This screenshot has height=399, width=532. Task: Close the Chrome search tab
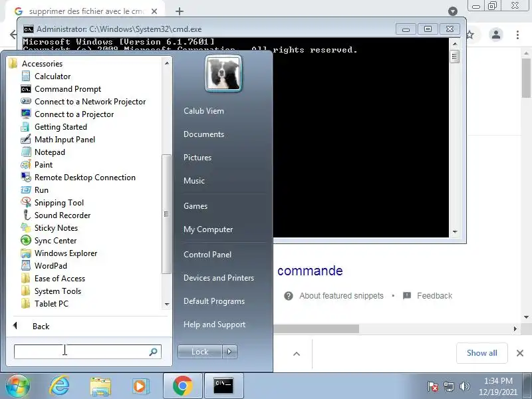tap(154, 11)
